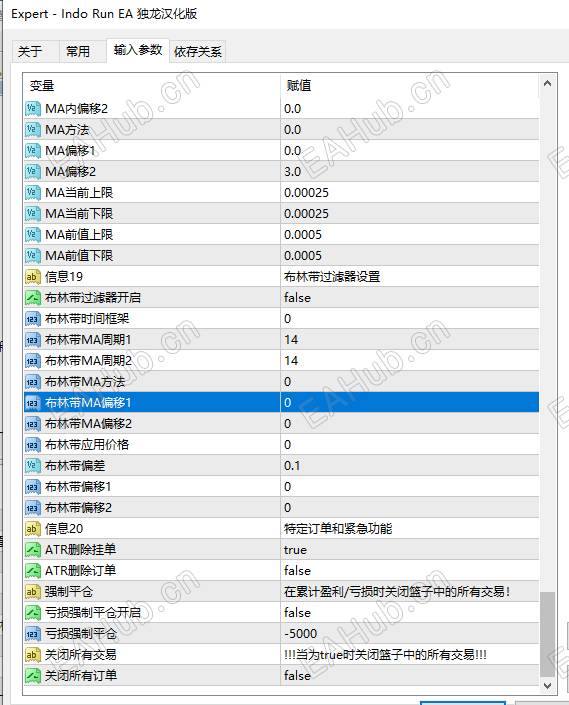
Task: Click the integer icon beside 布林带偏移2
Action: 32,508
